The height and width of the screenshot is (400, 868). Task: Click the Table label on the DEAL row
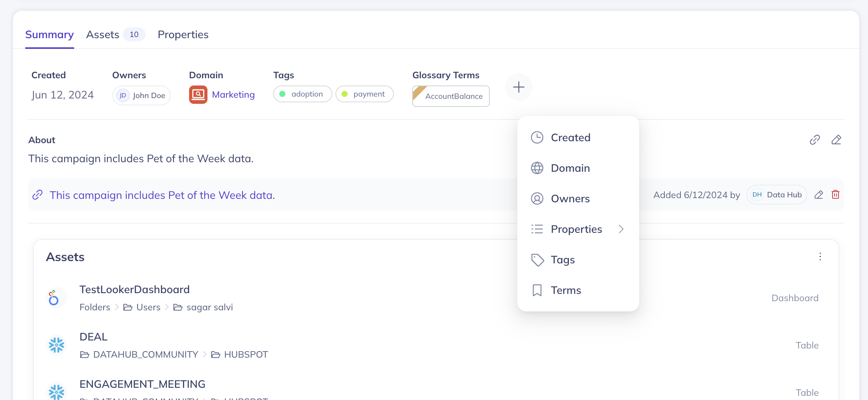807,345
